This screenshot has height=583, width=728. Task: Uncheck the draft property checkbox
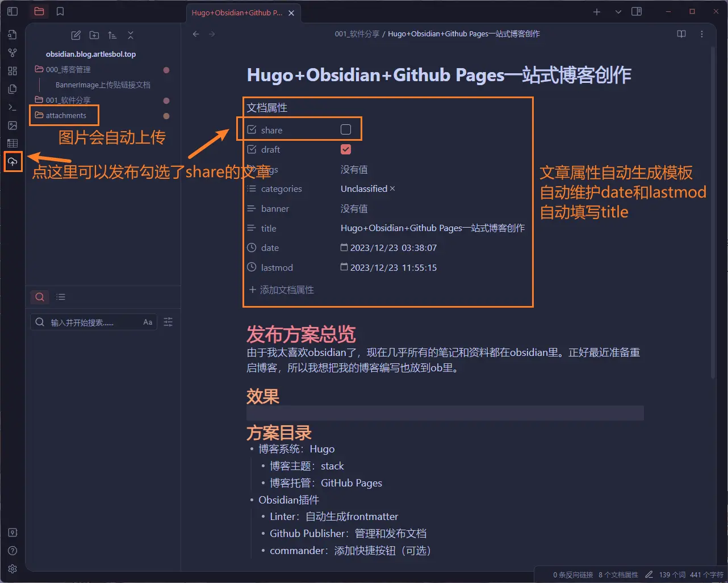(346, 149)
